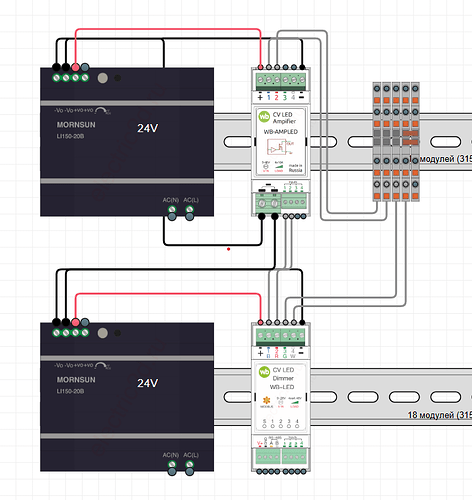The image size is (472, 500).
Task: Select the WB-AMPLED CV LED Amplifier module
Action: click(281, 142)
